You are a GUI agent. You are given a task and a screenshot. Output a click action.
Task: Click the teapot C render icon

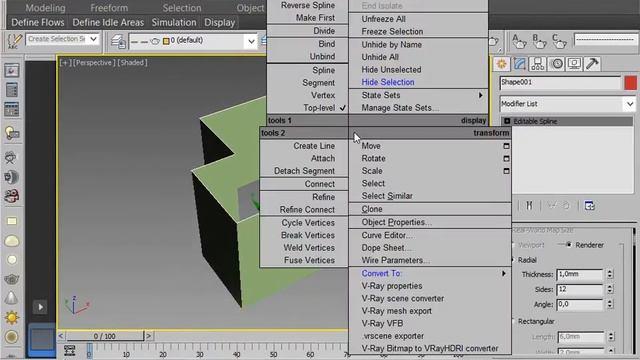[x=559, y=41]
